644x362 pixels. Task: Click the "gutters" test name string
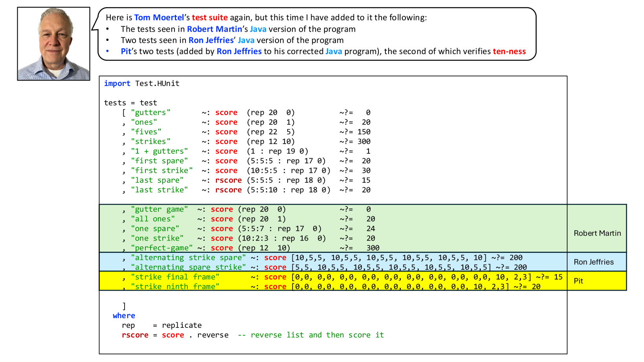pos(151,112)
